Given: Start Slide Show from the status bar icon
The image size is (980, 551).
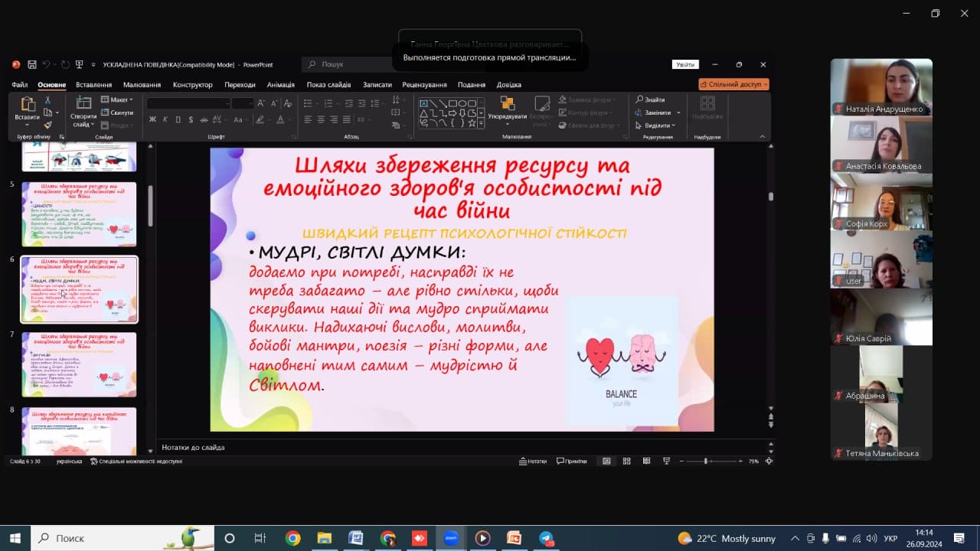Looking at the screenshot, I should [666, 461].
